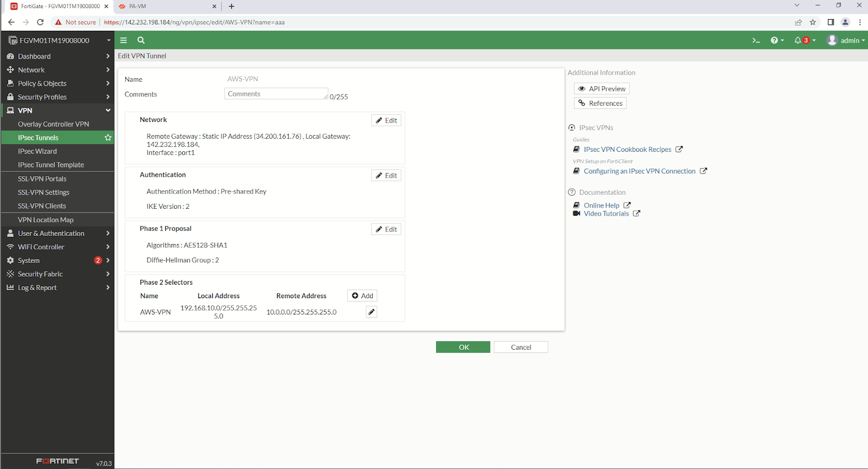Click the OK button
Screen dimensions: 868x469
click(x=463, y=347)
